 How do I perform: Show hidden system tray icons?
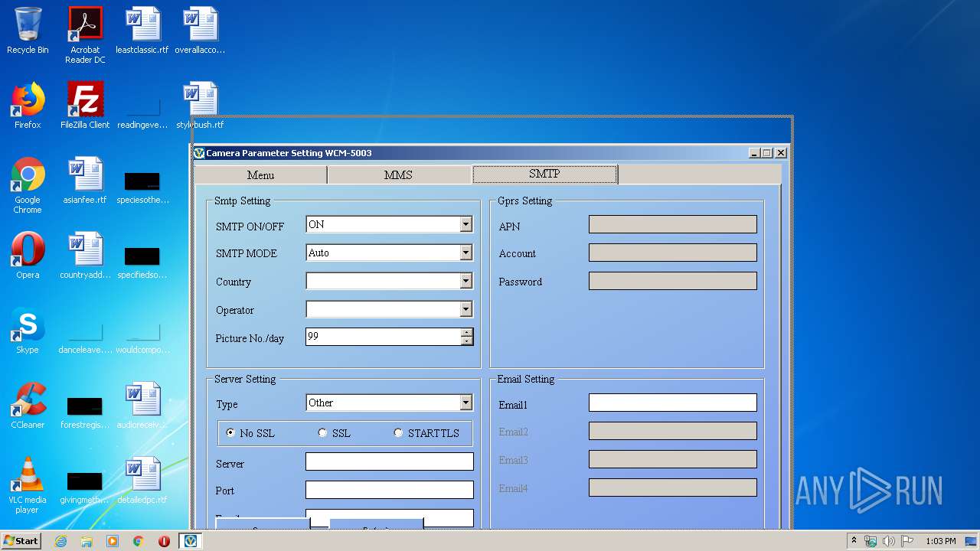(x=854, y=541)
